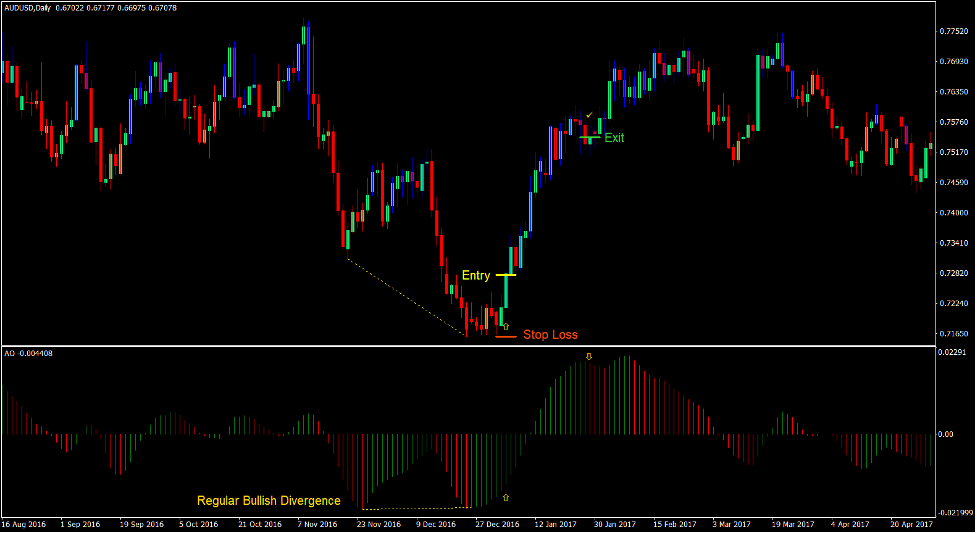977x533 pixels.
Task: Click the AO indicator value label
Action: pos(27,353)
